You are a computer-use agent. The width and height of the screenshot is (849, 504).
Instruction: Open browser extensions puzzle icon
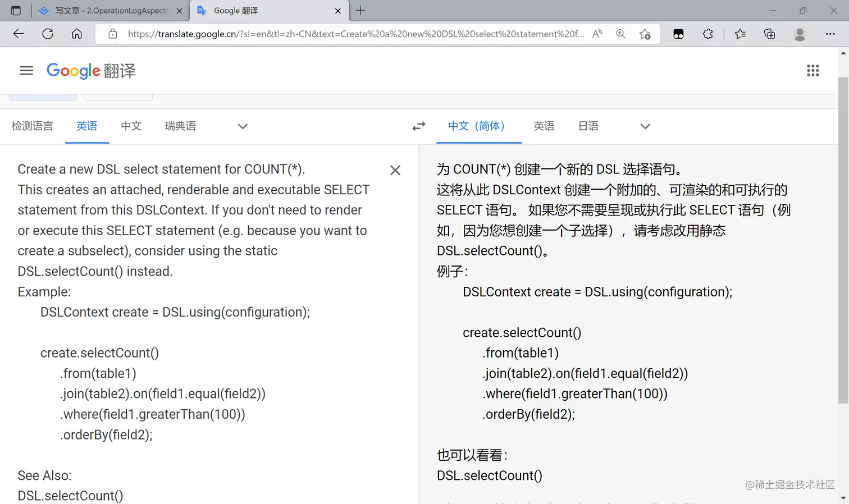tap(708, 34)
